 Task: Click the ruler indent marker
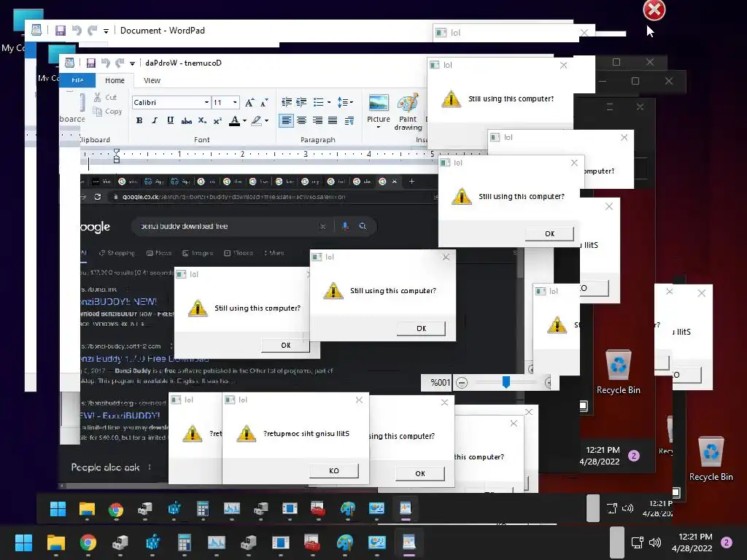pyautogui.click(x=116, y=156)
